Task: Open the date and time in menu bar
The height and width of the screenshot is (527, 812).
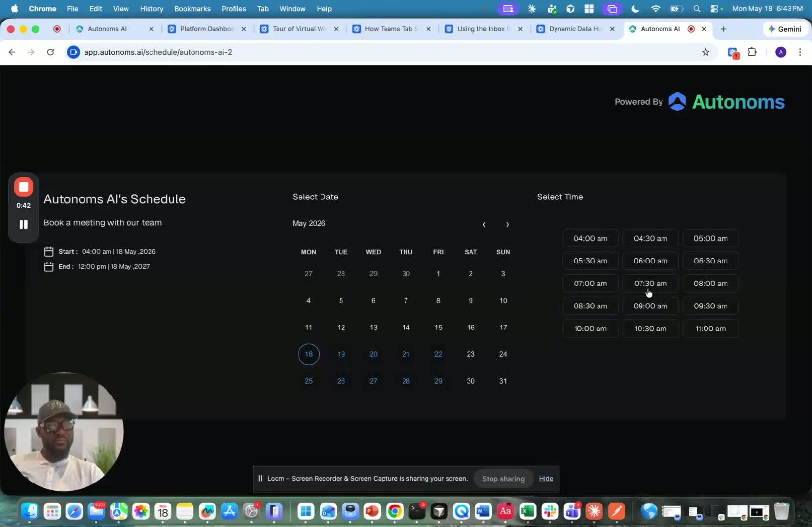Action: pos(767,9)
